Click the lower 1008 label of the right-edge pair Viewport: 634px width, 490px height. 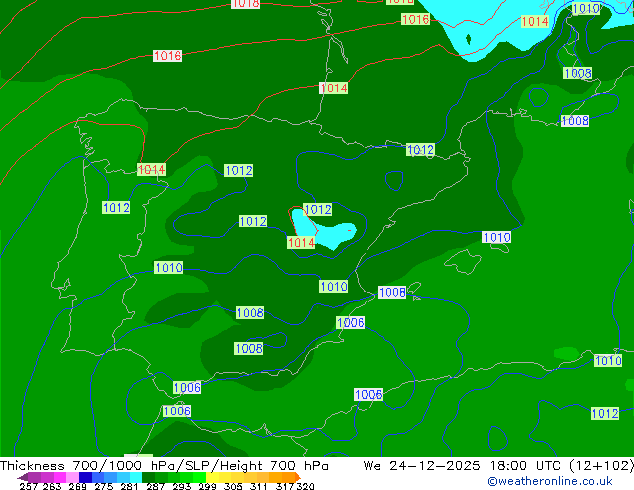click(575, 120)
